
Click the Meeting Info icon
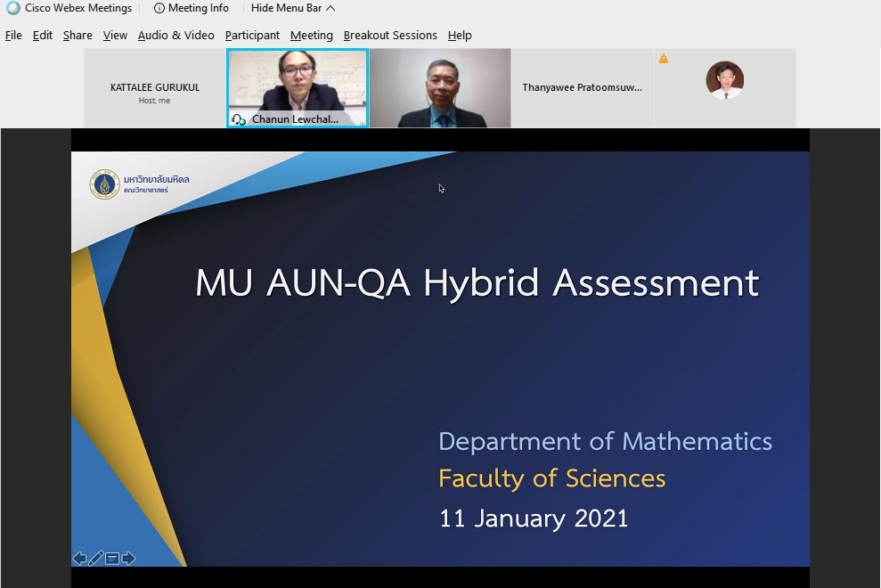(159, 8)
